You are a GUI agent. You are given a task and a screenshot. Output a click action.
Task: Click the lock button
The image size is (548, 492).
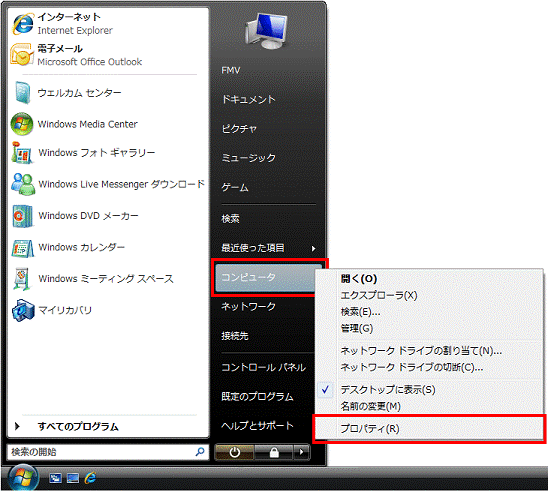(274, 453)
